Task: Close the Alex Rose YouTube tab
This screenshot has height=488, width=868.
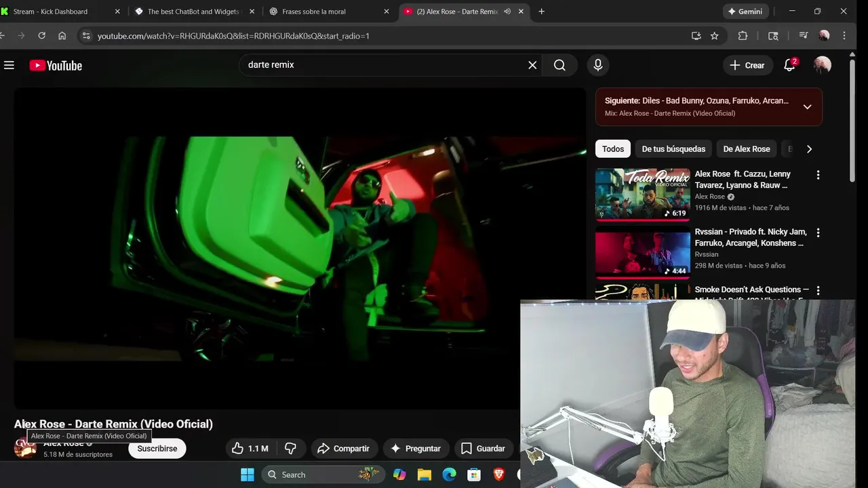Action: pos(521,12)
